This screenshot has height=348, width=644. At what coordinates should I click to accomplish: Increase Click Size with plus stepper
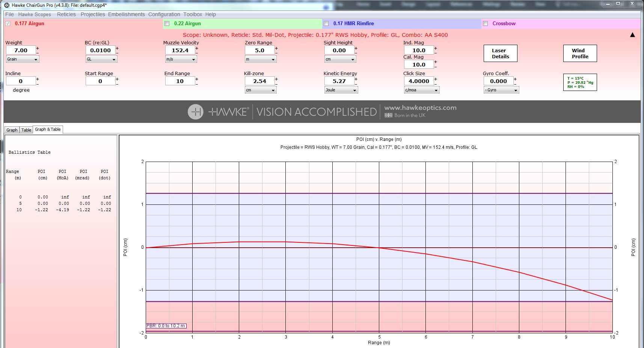click(x=436, y=79)
